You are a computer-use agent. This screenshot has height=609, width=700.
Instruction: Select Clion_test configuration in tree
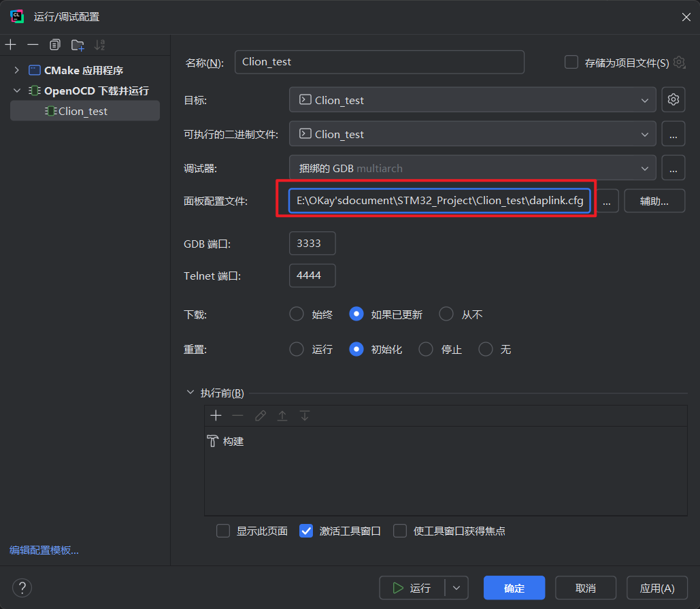click(x=85, y=111)
